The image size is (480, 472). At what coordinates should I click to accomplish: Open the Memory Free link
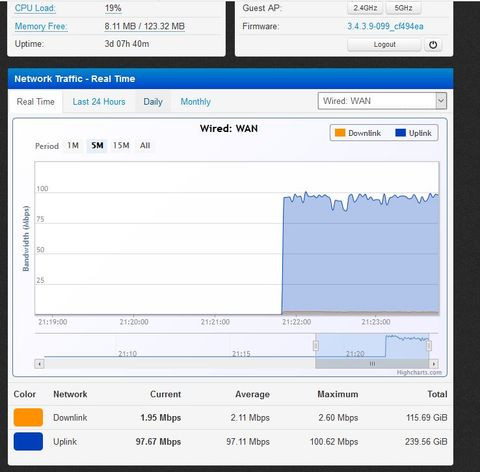(41, 26)
